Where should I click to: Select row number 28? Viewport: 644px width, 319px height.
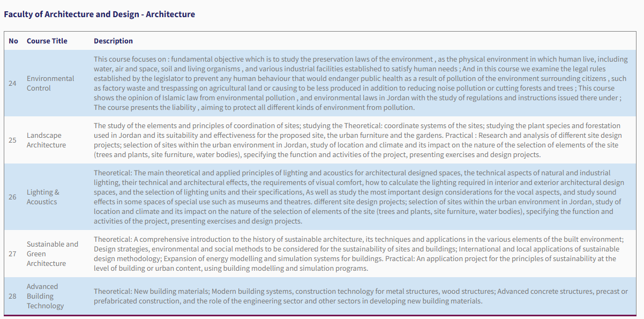(12, 296)
